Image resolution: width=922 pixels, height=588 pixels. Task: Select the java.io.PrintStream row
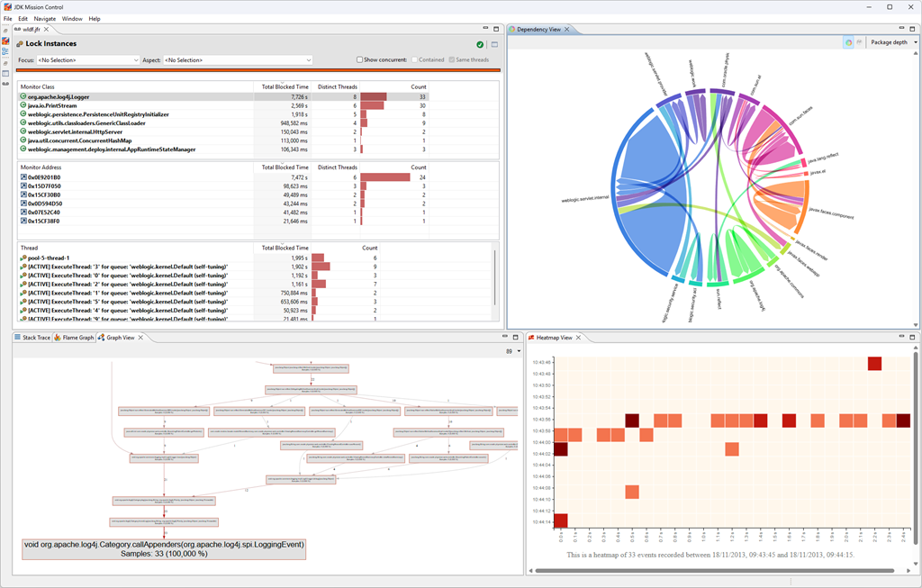[224, 106]
